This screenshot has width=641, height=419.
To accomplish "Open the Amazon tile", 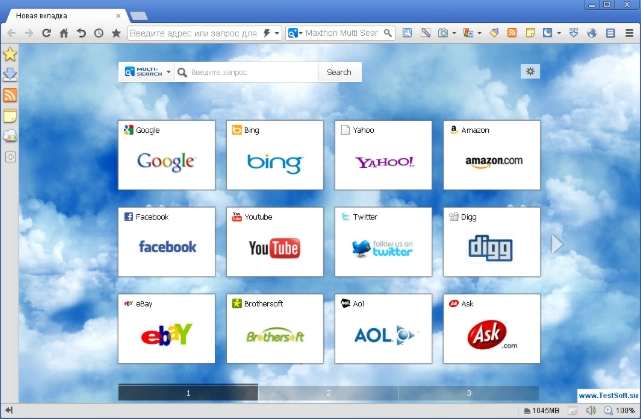I will 492,155.
